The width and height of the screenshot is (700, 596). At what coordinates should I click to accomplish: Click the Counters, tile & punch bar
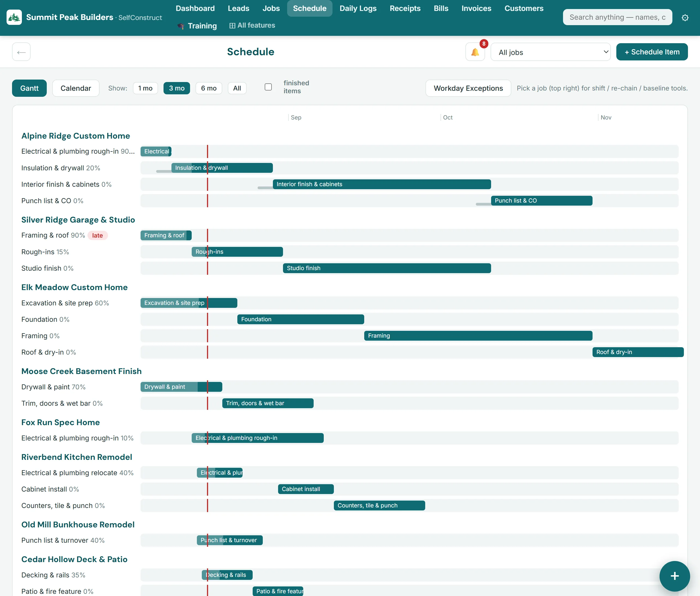pyautogui.click(x=379, y=506)
